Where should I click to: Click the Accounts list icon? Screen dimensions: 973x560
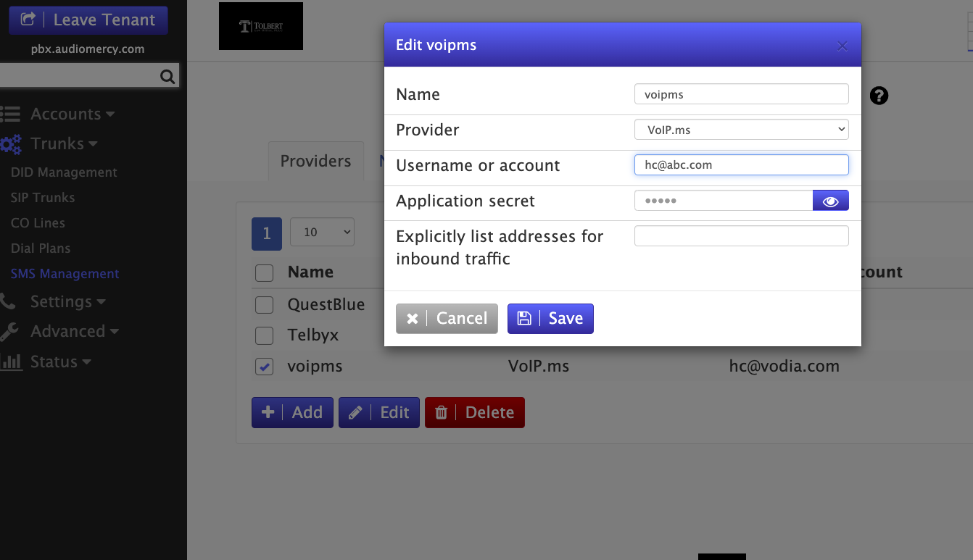(x=10, y=114)
